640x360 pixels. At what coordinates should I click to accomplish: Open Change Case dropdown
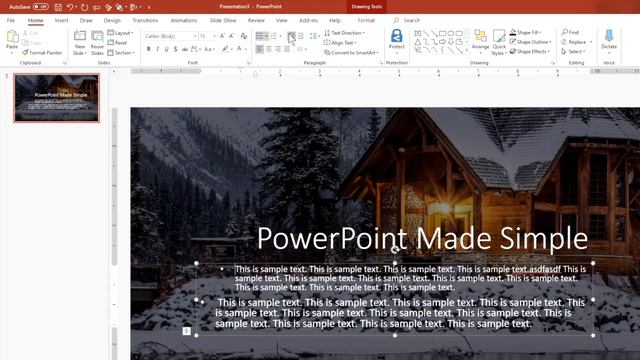click(x=209, y=49)
